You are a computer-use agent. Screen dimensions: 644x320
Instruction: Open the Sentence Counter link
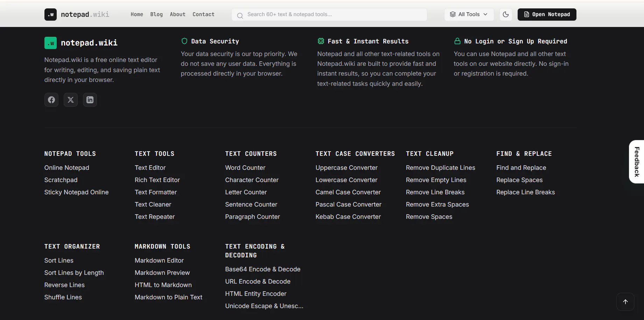(251, 204)
